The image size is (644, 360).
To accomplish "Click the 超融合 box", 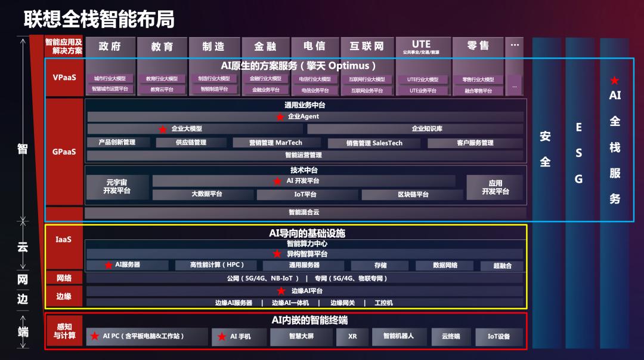I will pos(502,266).
